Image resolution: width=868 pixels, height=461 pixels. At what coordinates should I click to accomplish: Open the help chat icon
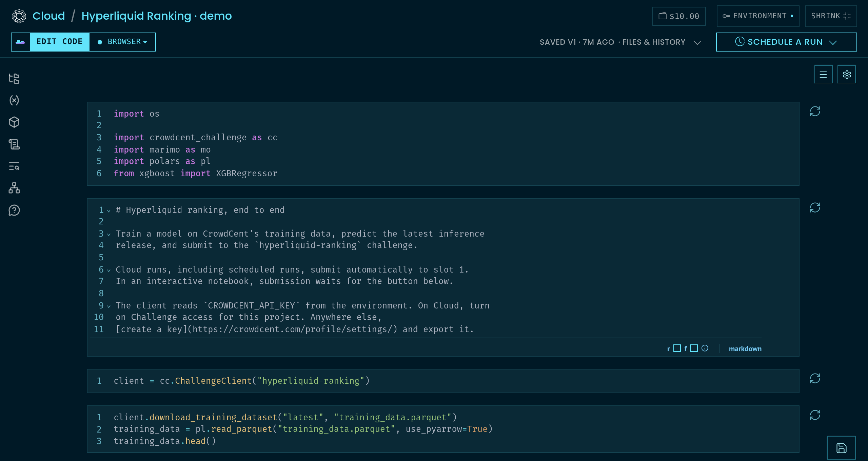click(x=14, y=210)
